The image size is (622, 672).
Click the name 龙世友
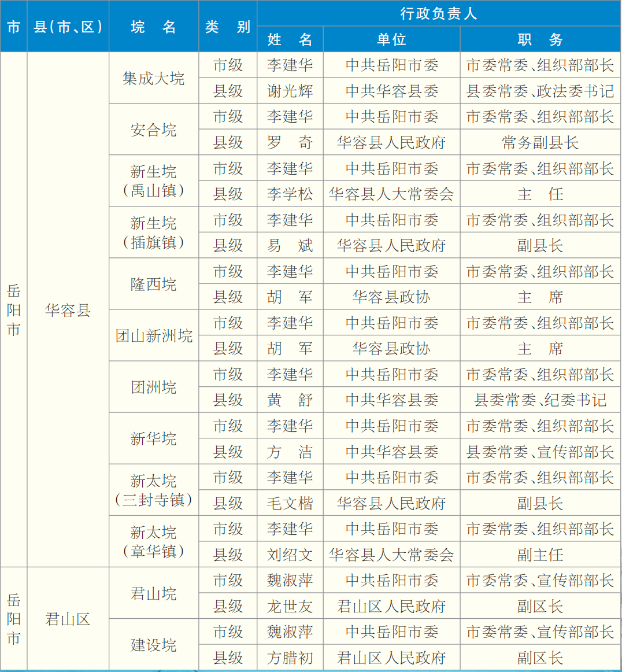click(x=290, y=606)
